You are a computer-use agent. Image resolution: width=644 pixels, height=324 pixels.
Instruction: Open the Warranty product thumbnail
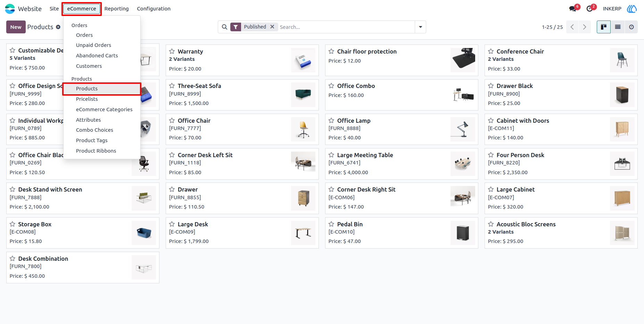[303, 60]
